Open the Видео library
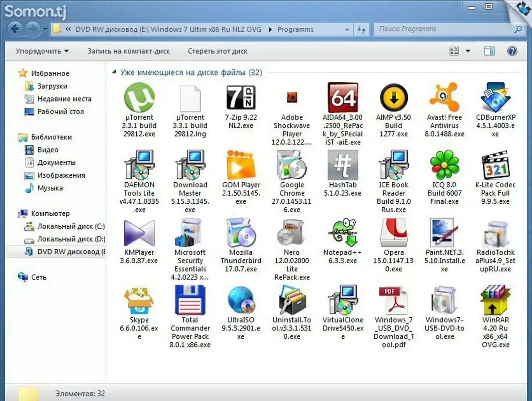Image resolution: width=532 pixels, height=401 pixels. tap(48, 150)
